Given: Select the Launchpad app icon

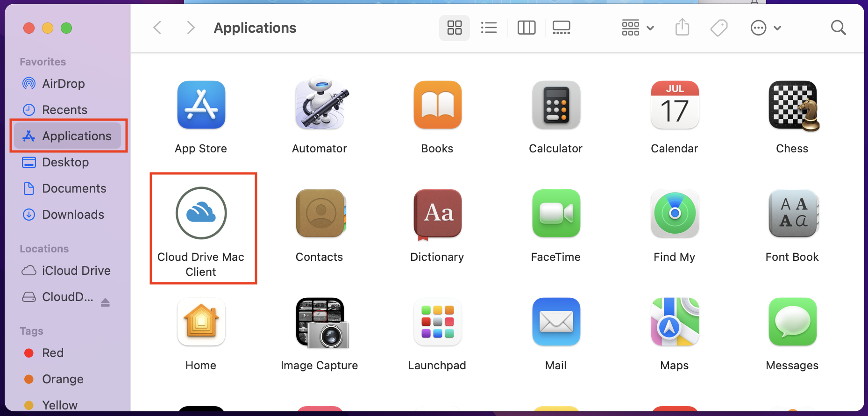Looking at the screenshot, I should (x=438, y=322).
